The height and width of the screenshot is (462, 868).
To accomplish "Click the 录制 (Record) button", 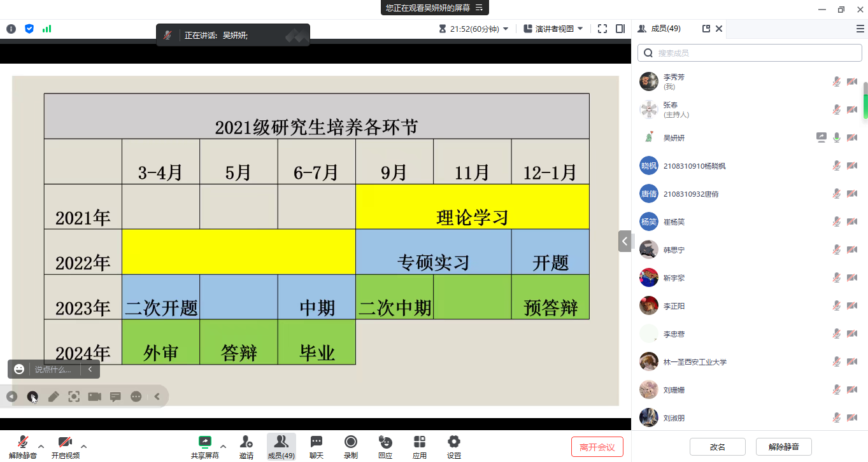I will [x=350, y=446].
